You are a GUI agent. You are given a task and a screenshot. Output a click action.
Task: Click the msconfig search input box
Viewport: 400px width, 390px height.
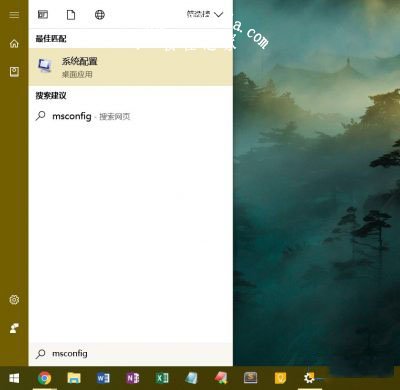pyautogui.click(x=131, y=354)
